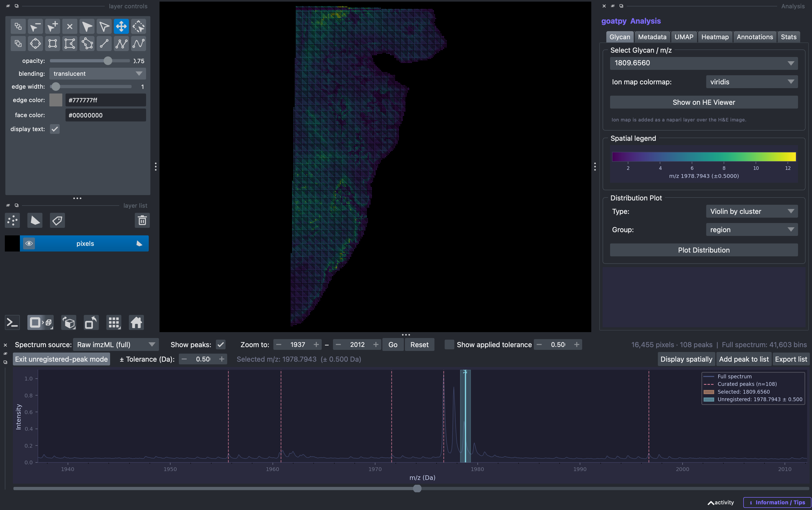Click the delete selected shapes icon
This screenshot has height=510, width=812.
tap(70, 26)
